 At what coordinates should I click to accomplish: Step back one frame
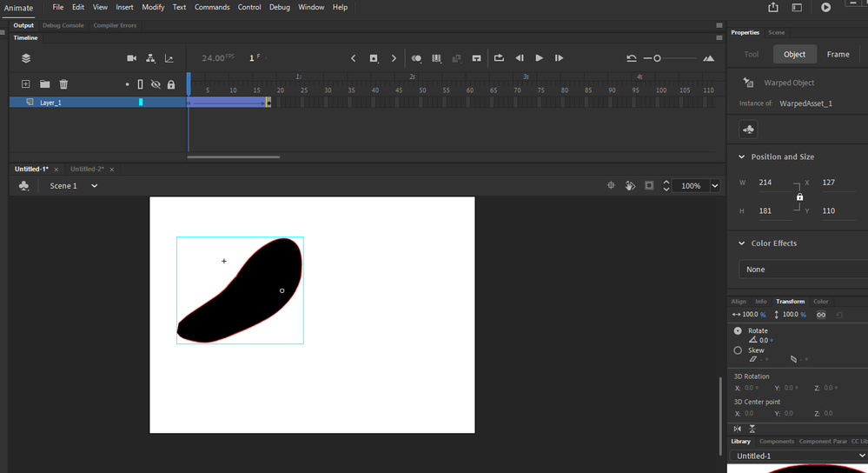(520, 58)
